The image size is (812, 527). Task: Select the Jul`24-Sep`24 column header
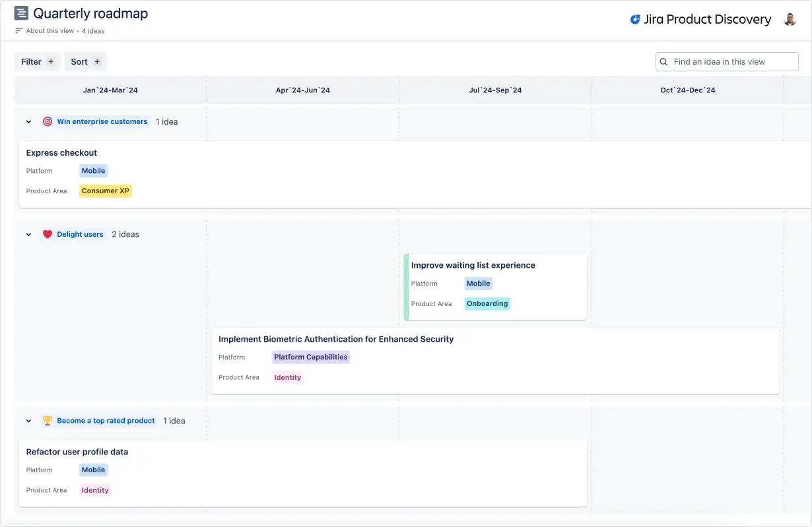coord(495,90)
